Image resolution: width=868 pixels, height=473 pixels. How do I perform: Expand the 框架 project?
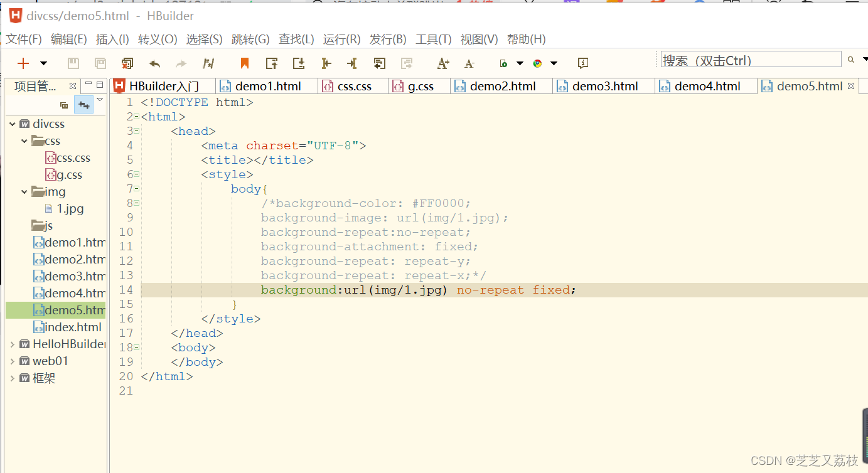12,378
